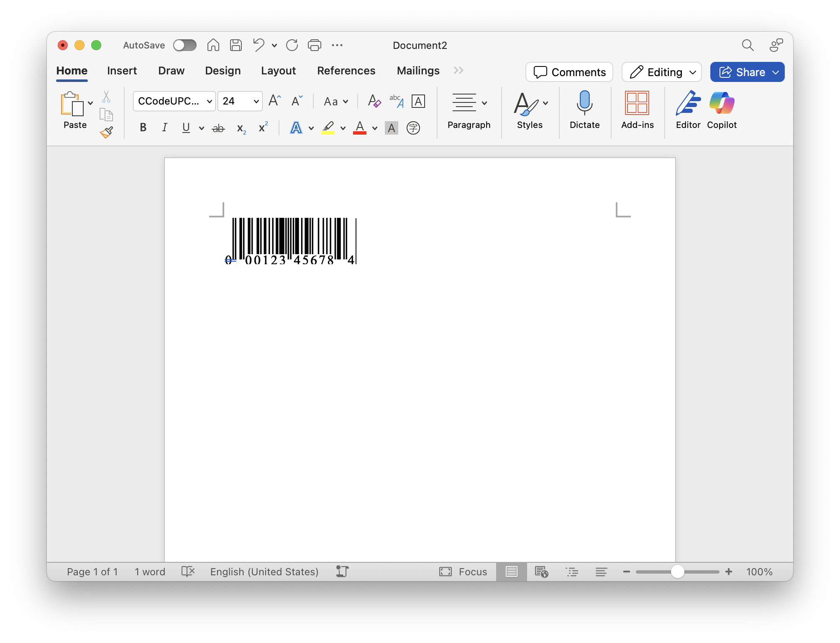840x643 pixels.
Task: Open the font size dropdown
Action: [256, 101]
